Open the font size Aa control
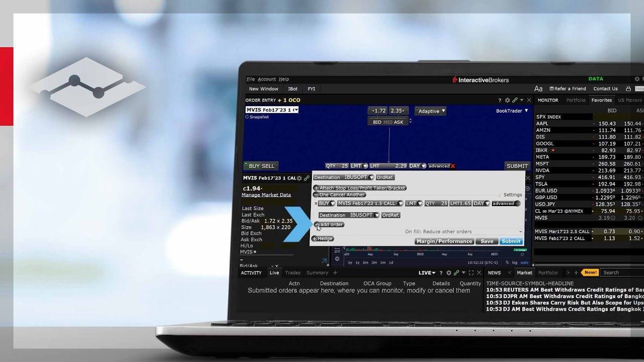644x362 pixels. (x=538, y=88)
